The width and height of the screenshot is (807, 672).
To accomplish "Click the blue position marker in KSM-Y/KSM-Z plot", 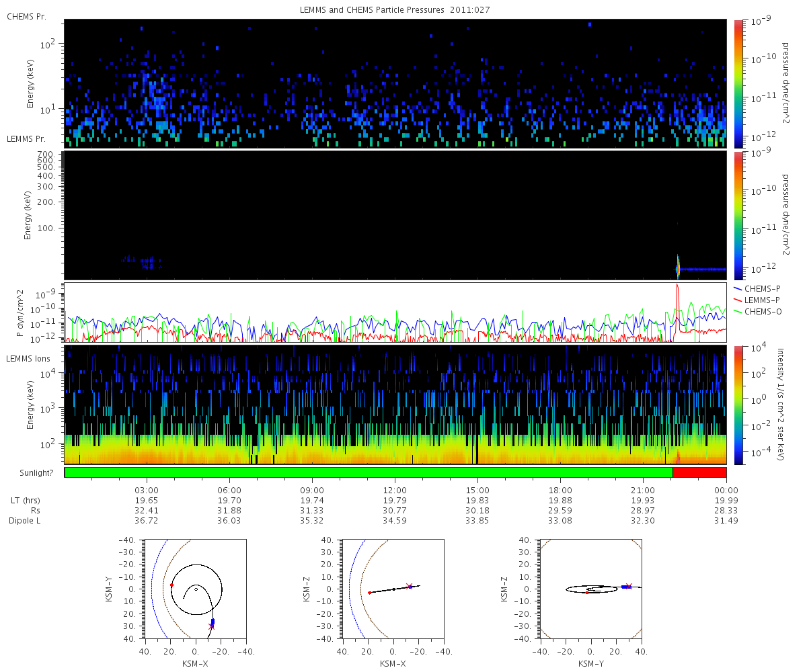I will pyautogui.click(x=625, y=587).
